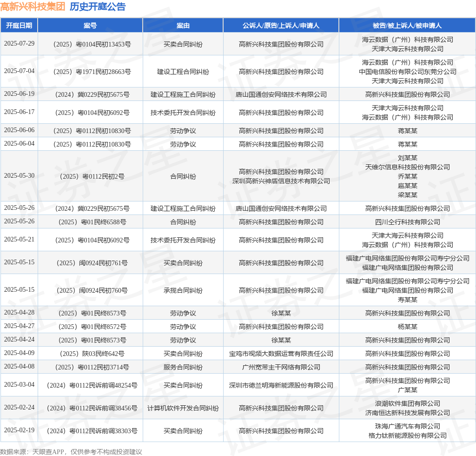Click date 2025-06-06
Viewport: 476px width, 456px height.
point(19,130)
